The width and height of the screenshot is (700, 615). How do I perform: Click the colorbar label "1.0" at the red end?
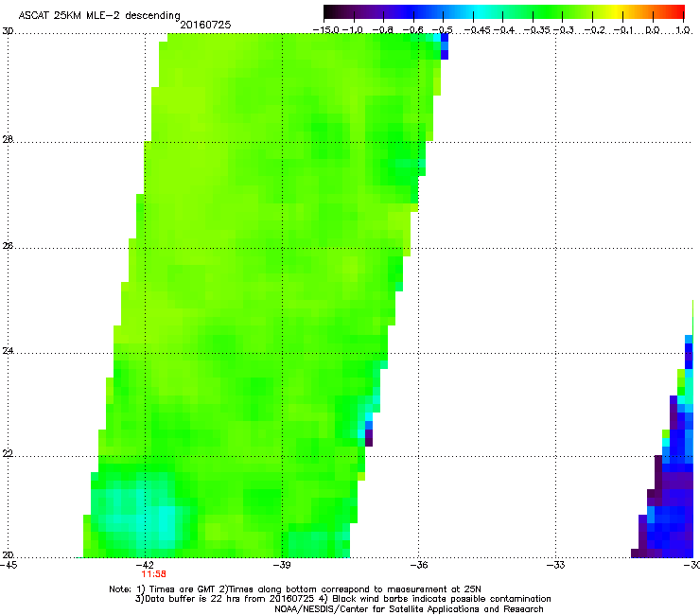pyautogui.click(x=683, y=30)
